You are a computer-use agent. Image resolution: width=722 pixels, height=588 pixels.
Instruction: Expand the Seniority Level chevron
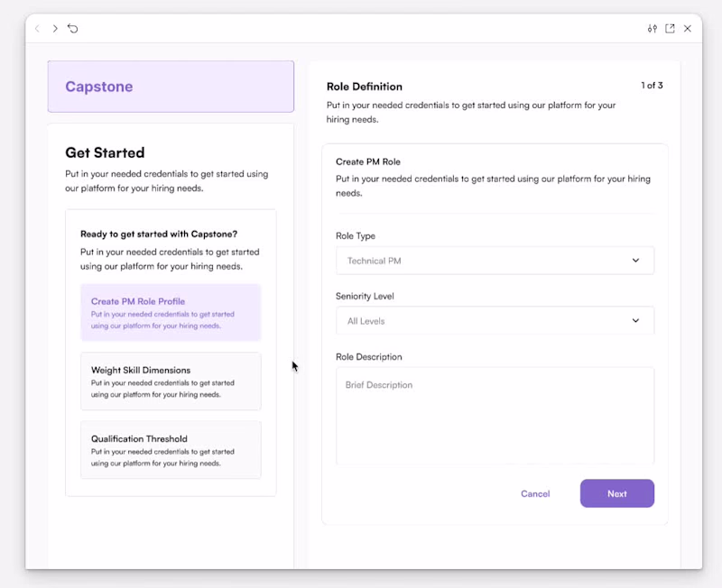coord(635,321)
